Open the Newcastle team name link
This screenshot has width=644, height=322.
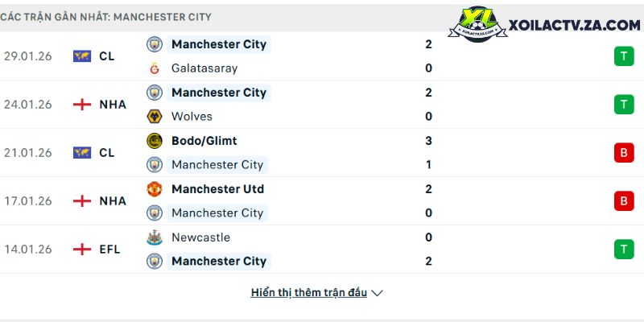200,237
